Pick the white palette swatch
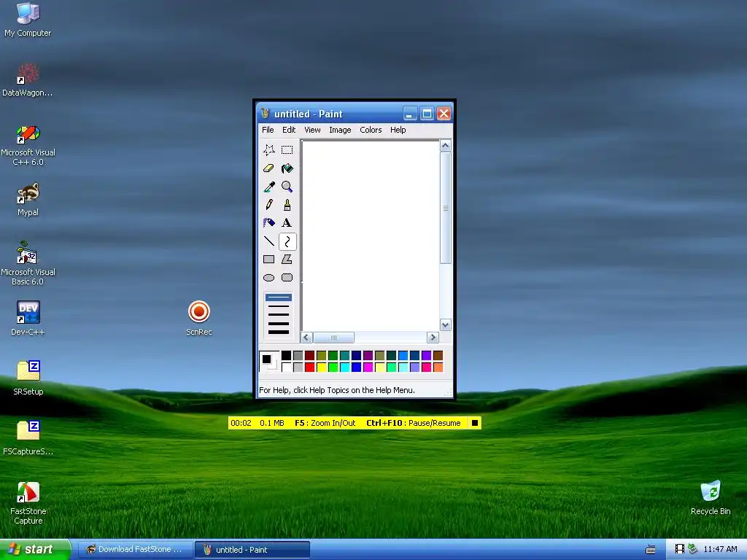747x560 pixels. (286, 367)
